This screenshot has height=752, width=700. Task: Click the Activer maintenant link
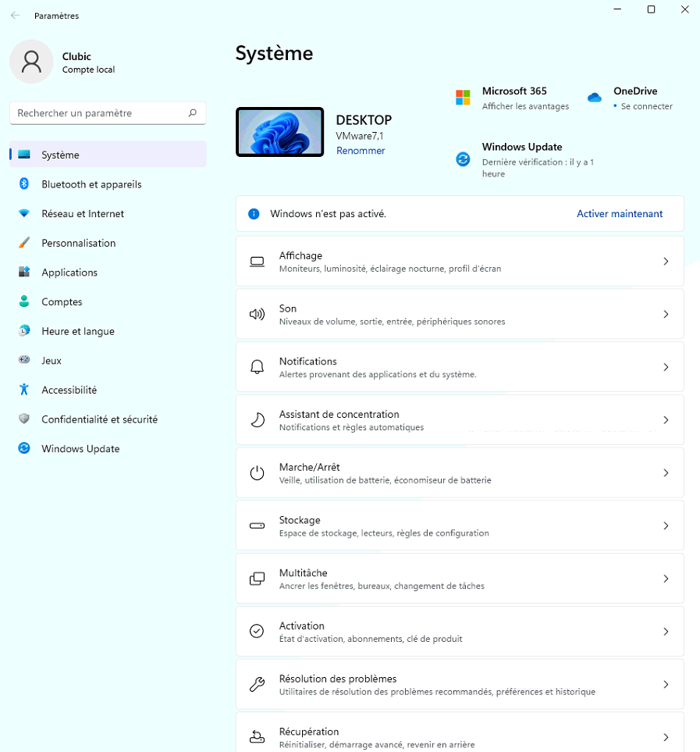point(620,213)
